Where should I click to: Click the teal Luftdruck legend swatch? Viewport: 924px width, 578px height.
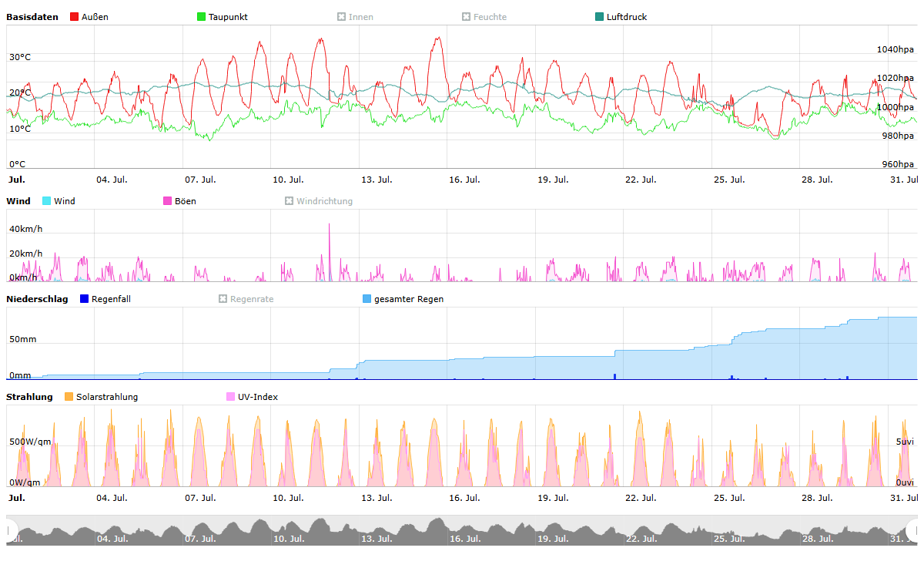pyautogui.click(x=600, y=17)
